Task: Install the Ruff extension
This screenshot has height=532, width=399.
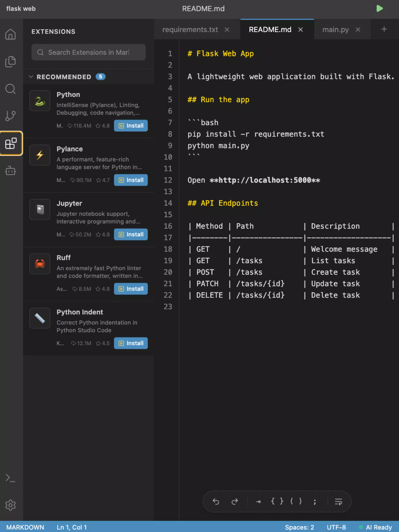Action: point(131,289)
